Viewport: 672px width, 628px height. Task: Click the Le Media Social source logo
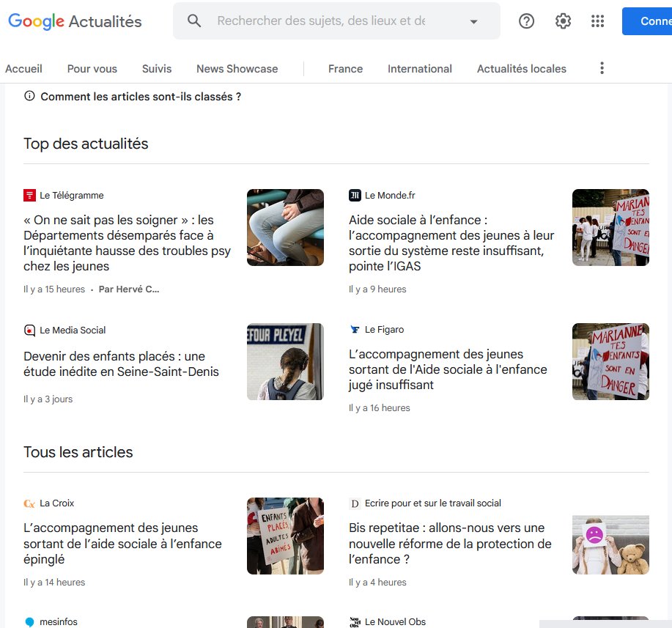[29, 330]
